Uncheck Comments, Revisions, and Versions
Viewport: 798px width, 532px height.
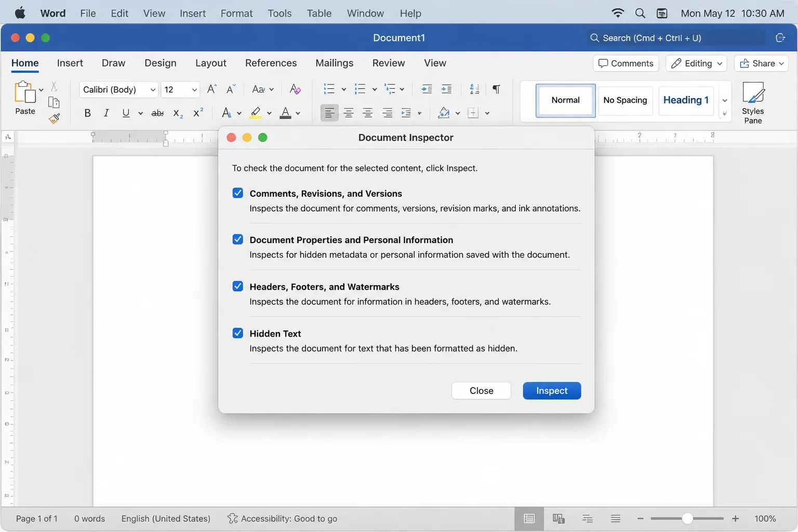pyautogui.click(x=237, y=193)
